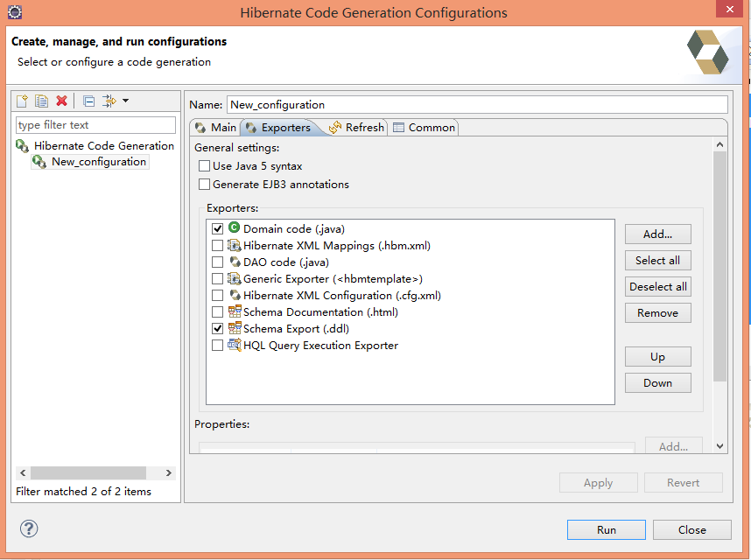This screenshot has height=560, width=751.
Task: Move exporter Up
Action: tap(657, 357)
